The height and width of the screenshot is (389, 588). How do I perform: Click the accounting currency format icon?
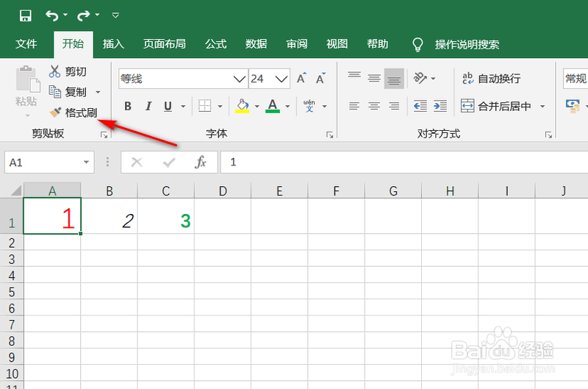[x=573, y=106]
